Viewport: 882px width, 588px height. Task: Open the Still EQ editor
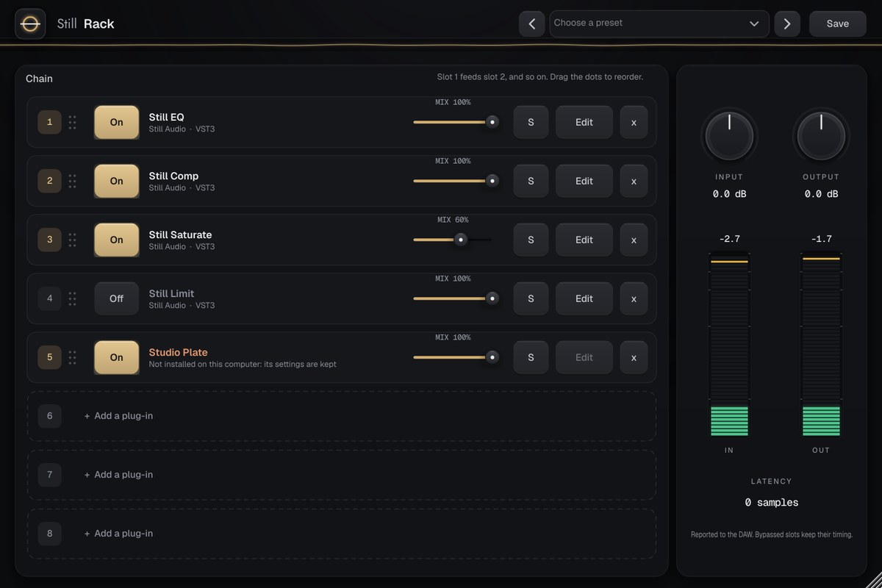pyautogui.click(x=584, y=122)
